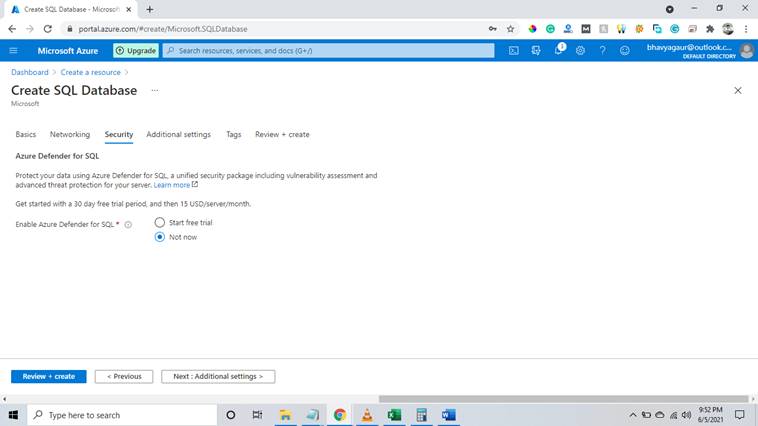This screenshot has width=758, height=426.
Task: Click Next : Additional settings button
Action: (x=218, y=376)
